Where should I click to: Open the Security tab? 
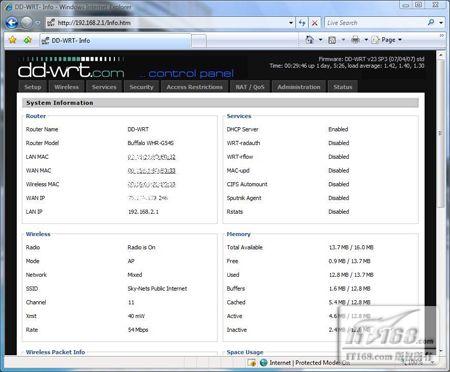(x=141, y=87)
